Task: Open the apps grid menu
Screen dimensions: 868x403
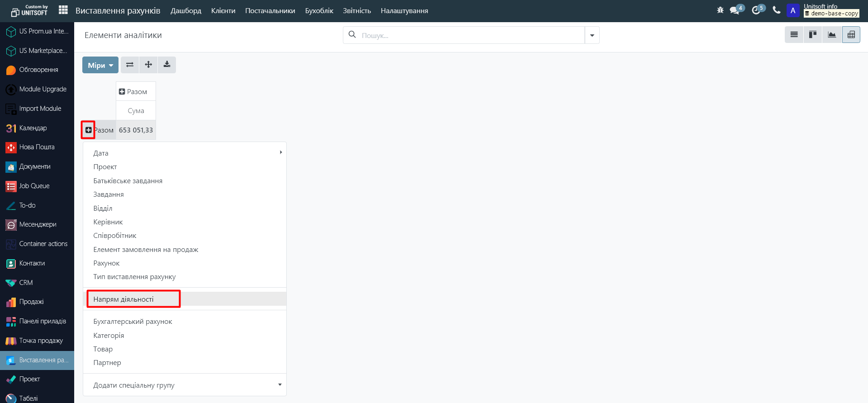Action: click(x=63, y=10)
